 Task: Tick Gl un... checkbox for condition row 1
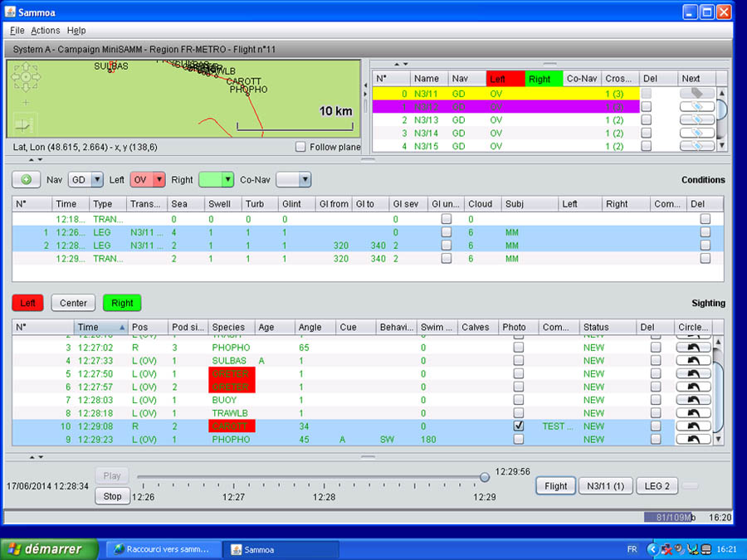point(447,232)
